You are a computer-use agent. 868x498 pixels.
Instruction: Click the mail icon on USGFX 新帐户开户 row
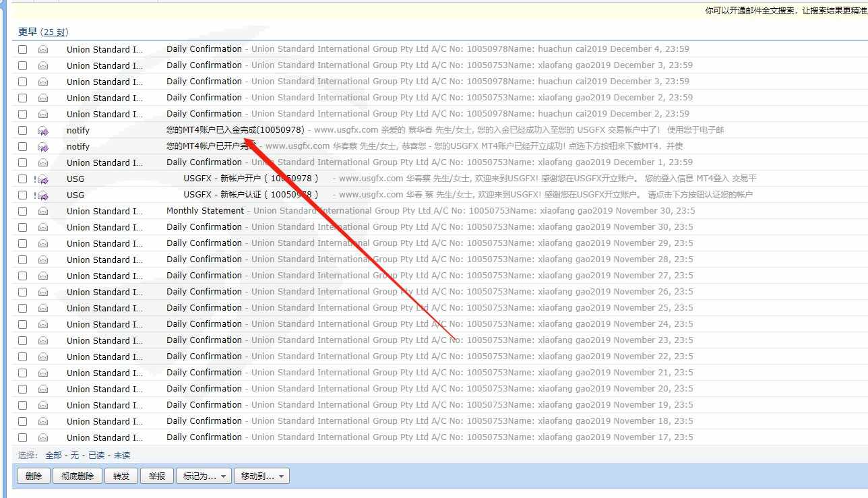[x=43, y=179]
